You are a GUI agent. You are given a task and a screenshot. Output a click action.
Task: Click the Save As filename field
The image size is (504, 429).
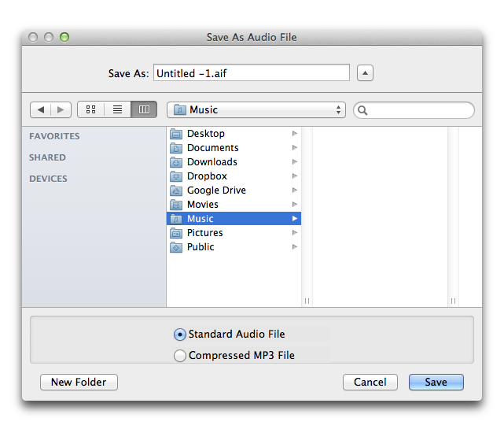251,73
